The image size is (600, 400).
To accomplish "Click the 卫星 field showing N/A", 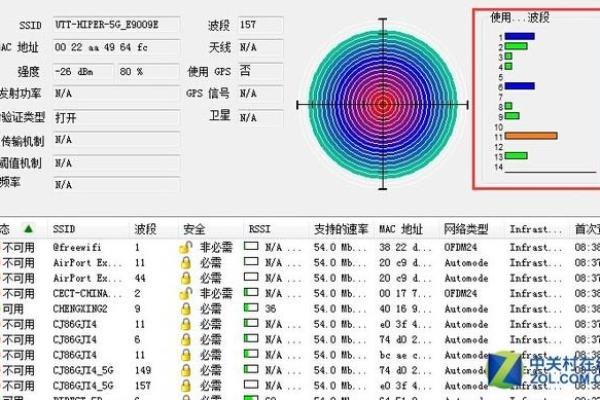I will [260, 118].
